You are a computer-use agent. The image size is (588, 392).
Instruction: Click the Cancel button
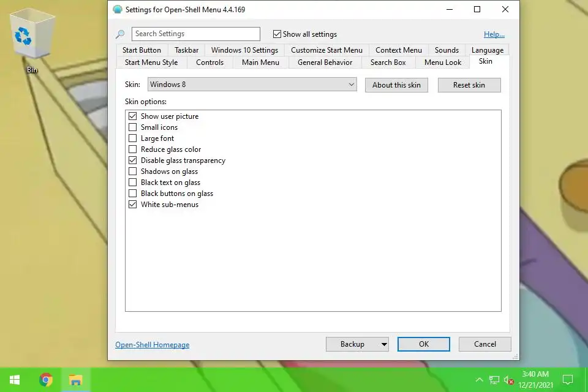[485, 344]
